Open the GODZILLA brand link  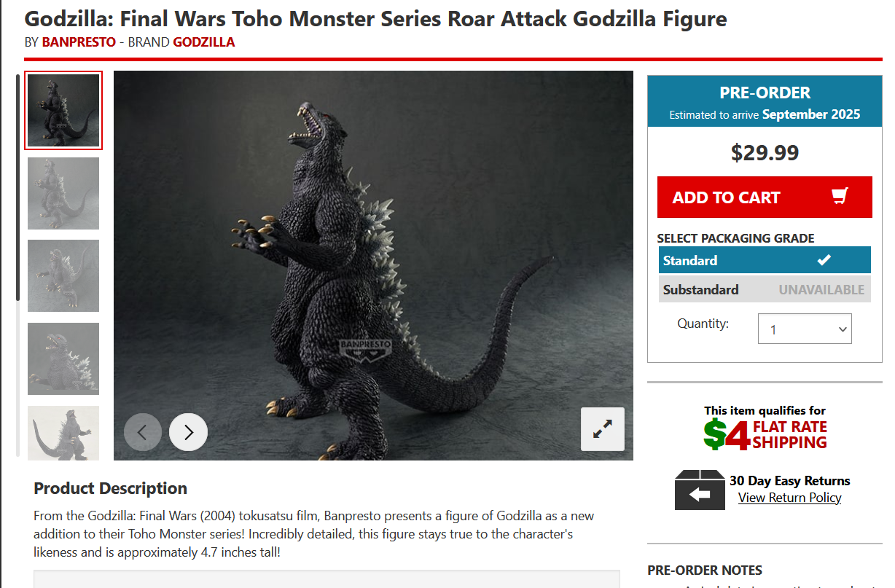(204, 42)
